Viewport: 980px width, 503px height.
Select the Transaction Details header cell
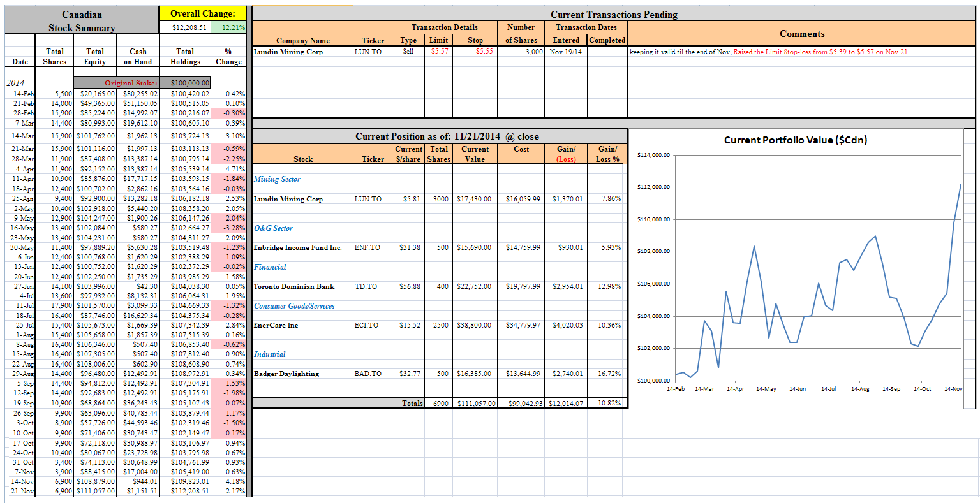tap(445, 27)
